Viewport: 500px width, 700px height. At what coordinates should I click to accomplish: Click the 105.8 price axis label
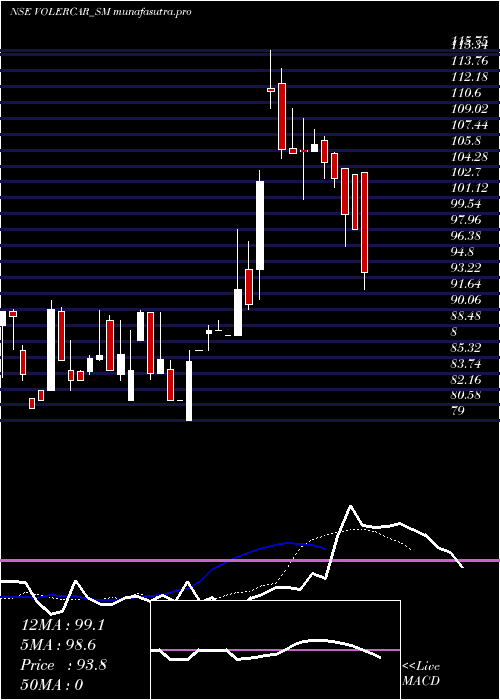coord(466,141)
